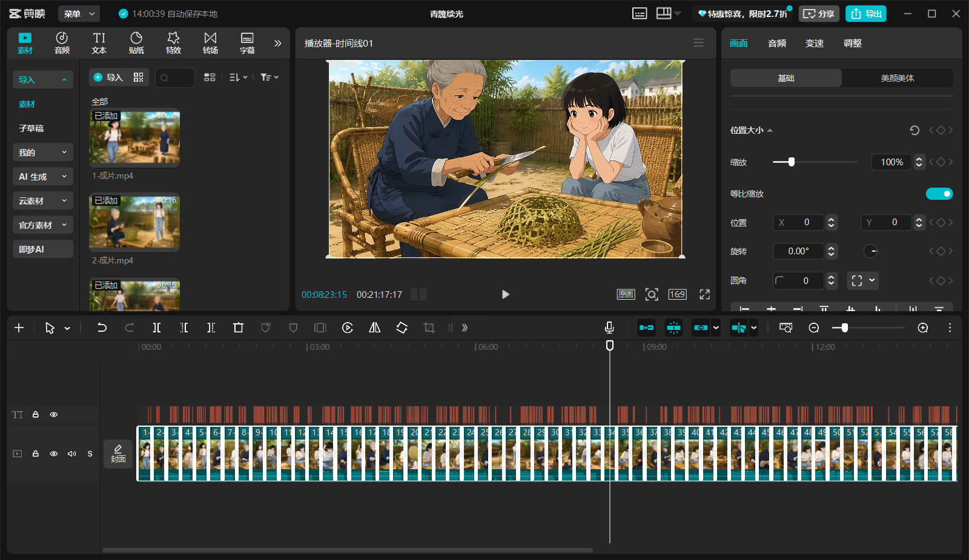The image size is (969, 560).
Task: Click the undo arrow in timeline toolbar
Action: click(102, 328)
